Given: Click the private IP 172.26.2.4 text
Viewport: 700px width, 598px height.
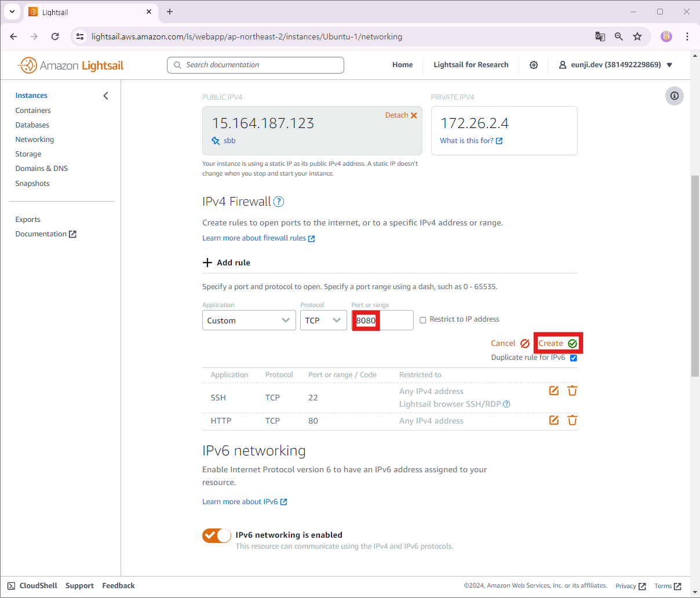Looking at the screenshot, I should pos(475,123).
